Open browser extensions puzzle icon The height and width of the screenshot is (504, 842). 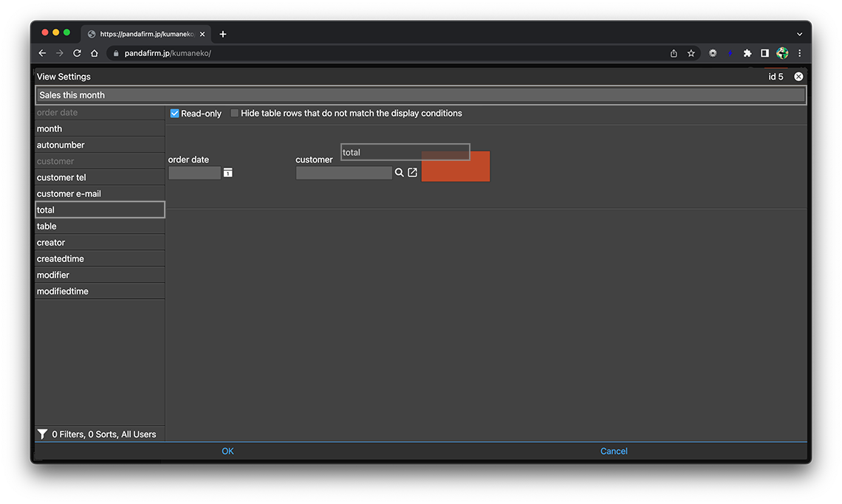pyautogui.click(x=747, y=53)
